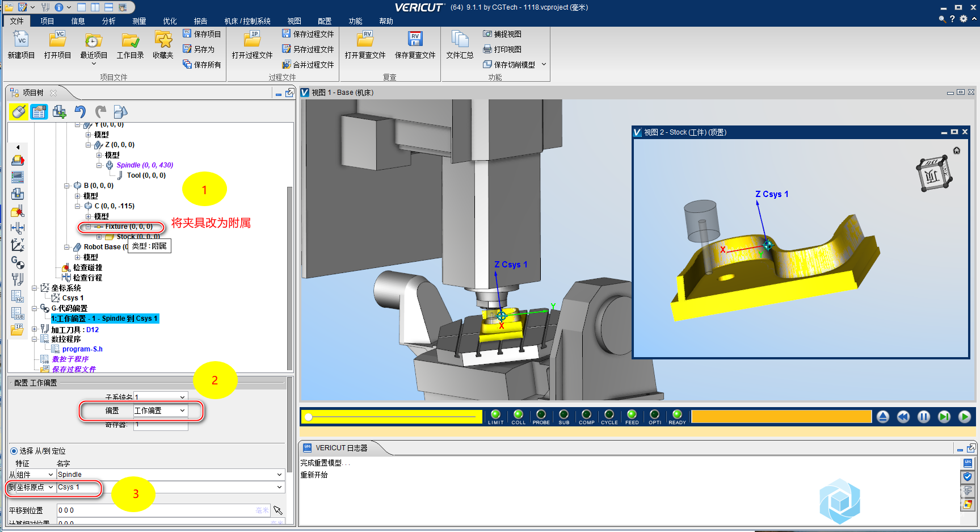Click 保存项目 in the ribbon
This screenshot has height=532, width=980.
pos(202,34)
